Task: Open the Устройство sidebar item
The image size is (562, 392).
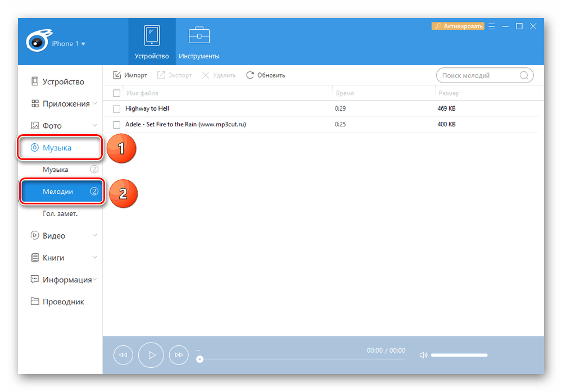Action: pos(60,81)
